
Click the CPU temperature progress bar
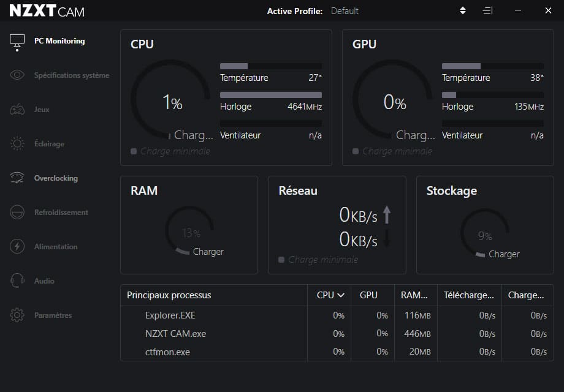click(x=271, y=66)
